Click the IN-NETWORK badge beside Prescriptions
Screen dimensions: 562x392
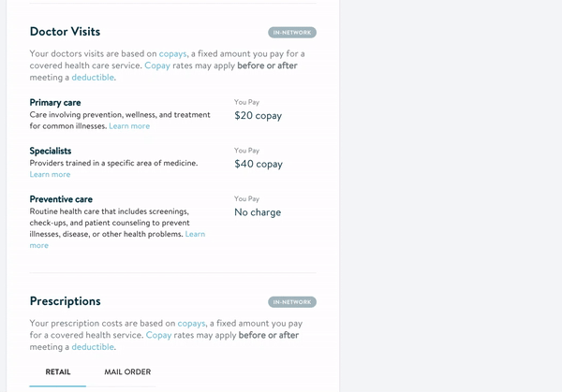pyautogui.click(x=292, y=302)
